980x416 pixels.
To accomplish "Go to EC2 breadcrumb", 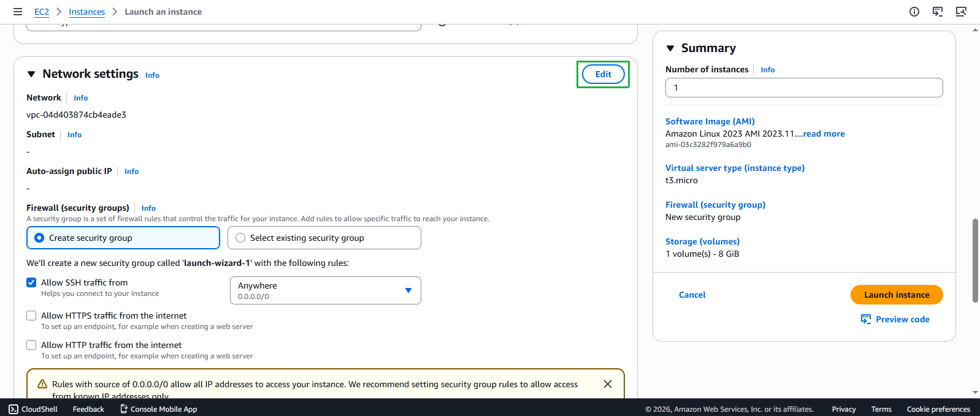I will [42, 12].
